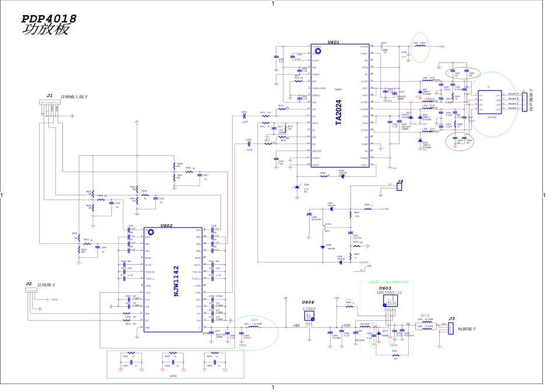Click the J3 power connector symbol

tap(449, 330)
